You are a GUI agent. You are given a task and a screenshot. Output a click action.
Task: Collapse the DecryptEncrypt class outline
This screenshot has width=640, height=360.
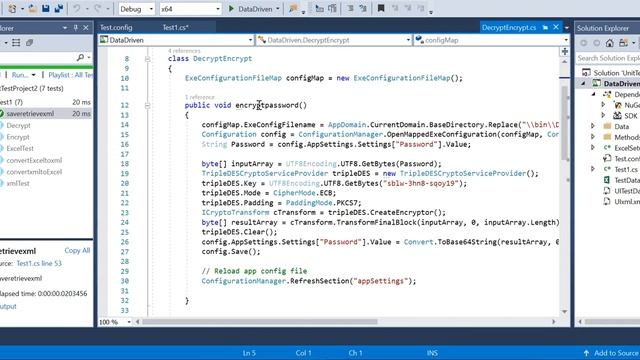pos(147,59)
